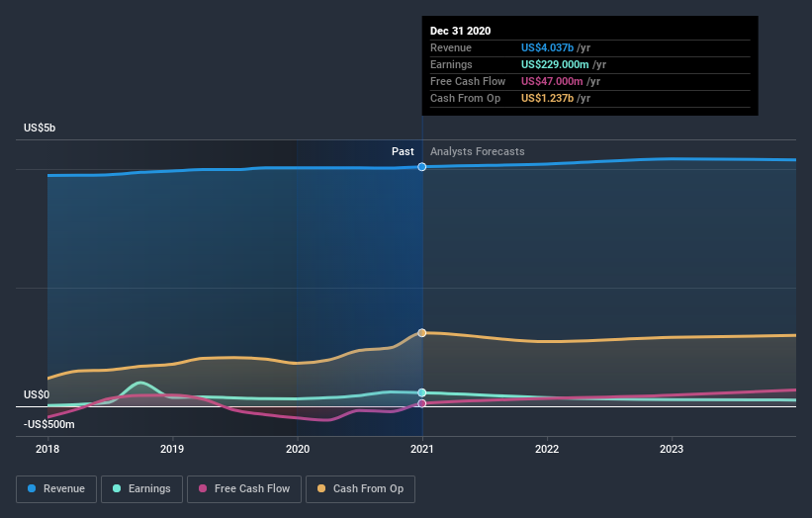Image resolution: width=812 pixels, height=518 pixels.
Task: Click the Past label
Action: pos(403,151)
